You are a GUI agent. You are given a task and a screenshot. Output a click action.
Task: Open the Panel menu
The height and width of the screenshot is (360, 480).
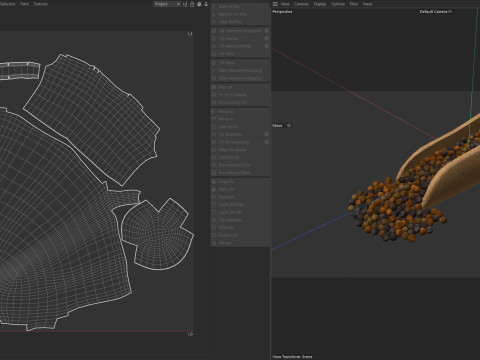tap(367, 4)
